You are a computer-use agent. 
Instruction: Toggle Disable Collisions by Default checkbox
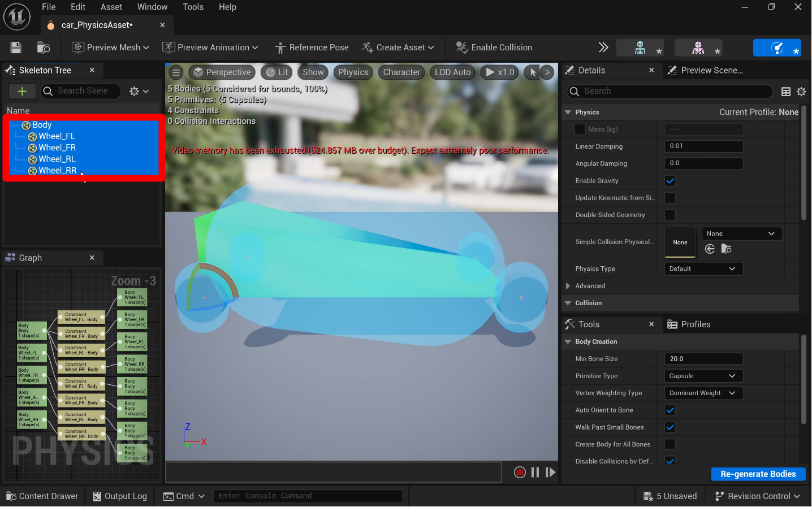coord(670,461)
